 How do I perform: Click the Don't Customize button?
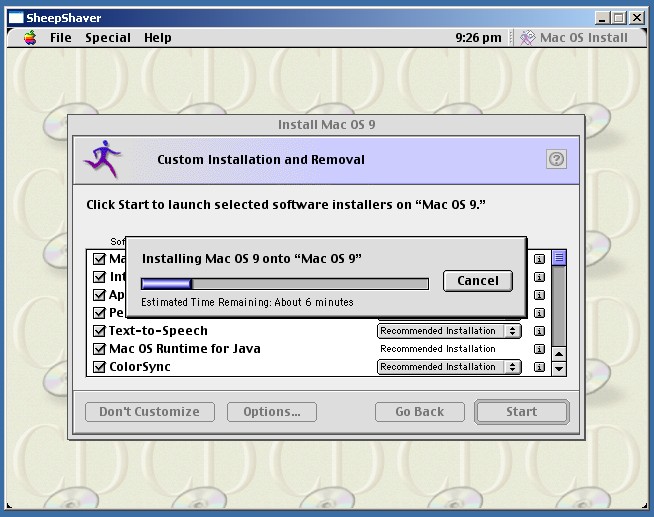pyautogui.click(x=150, y=412)
